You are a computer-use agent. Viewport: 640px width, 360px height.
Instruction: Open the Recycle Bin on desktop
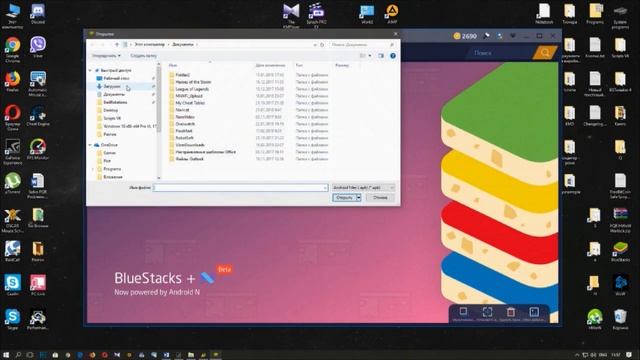click(x=620, y=319)
